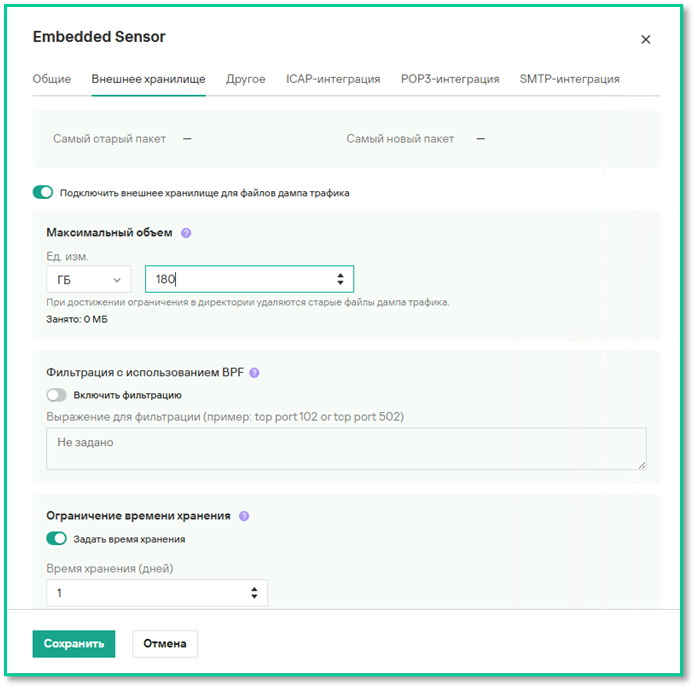Toggle Подключить внешнее хранилище switch

coord(43,192)
